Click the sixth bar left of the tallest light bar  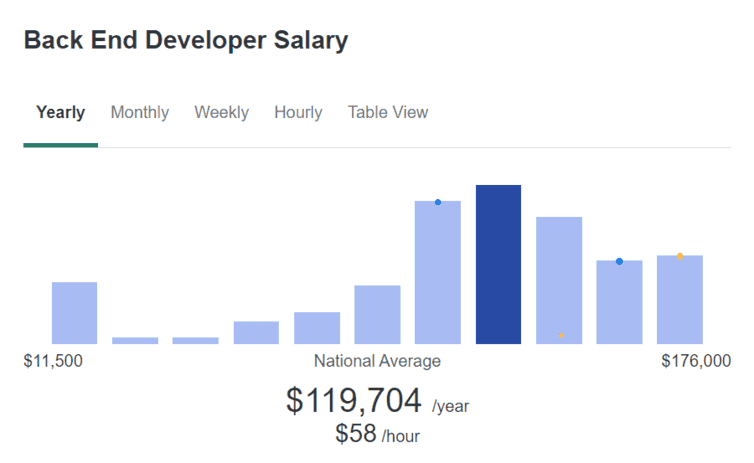(x=377, y=315)
